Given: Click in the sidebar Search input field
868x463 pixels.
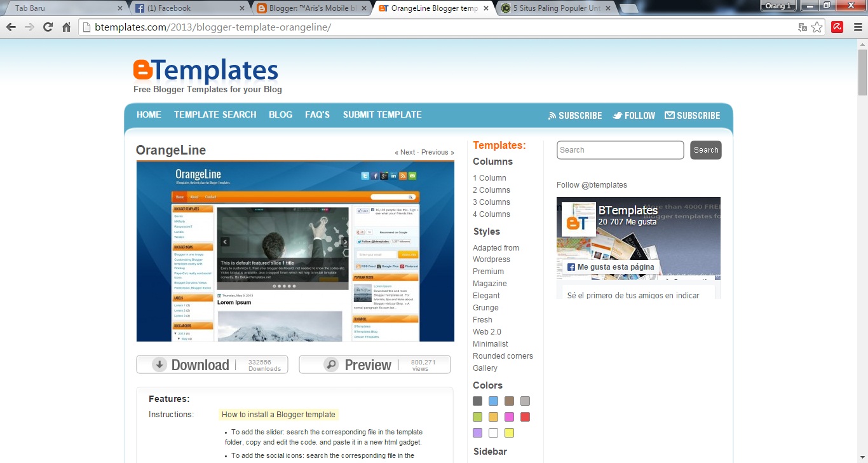Looking at the screenshot, I should tap(620, 150).
